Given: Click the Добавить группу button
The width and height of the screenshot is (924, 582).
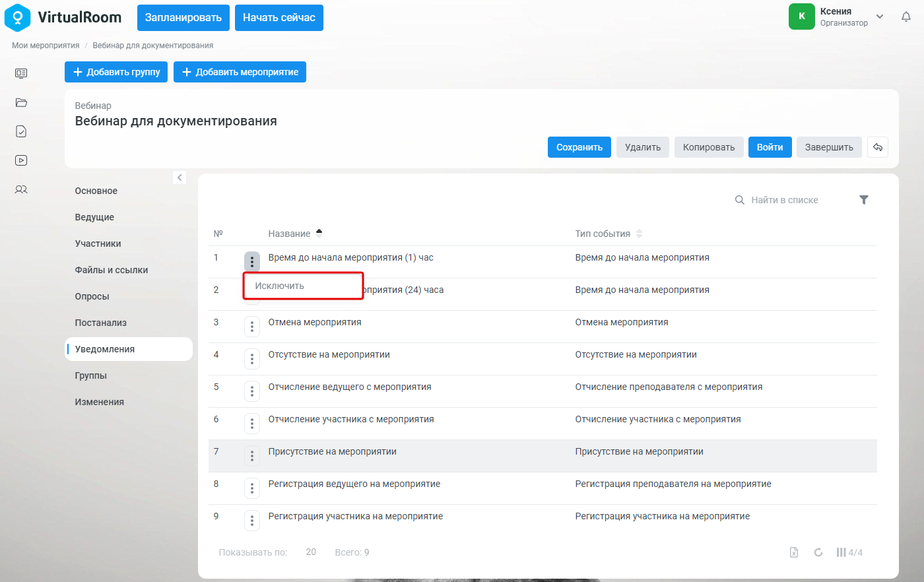Looking at the screenshot, I should click(116, 72).
